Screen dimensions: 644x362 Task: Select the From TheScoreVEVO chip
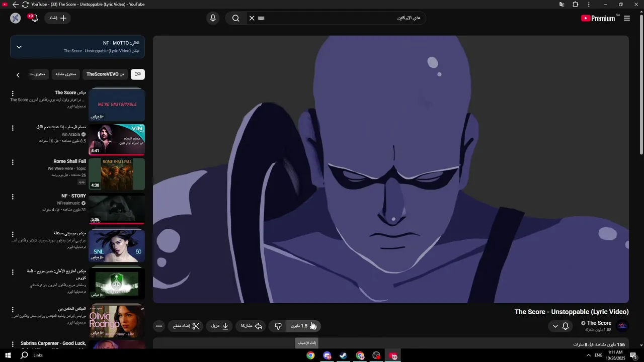(105, 74)
